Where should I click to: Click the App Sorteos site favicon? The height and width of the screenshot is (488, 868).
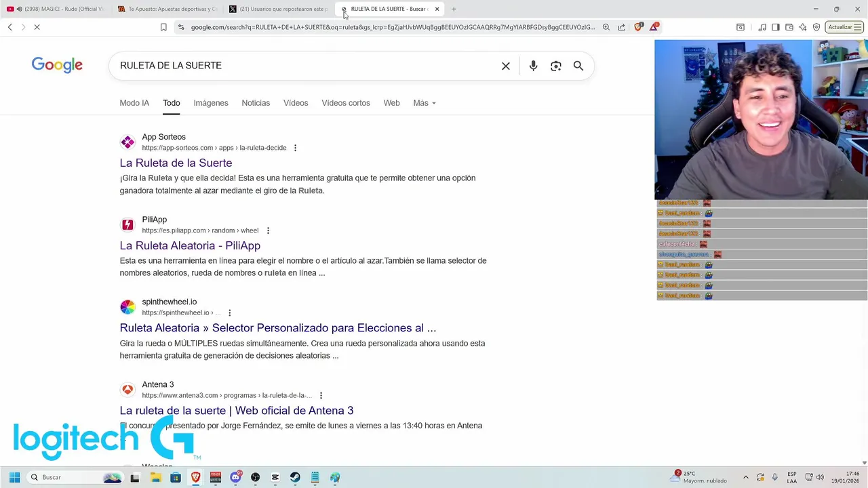point(127,142)
